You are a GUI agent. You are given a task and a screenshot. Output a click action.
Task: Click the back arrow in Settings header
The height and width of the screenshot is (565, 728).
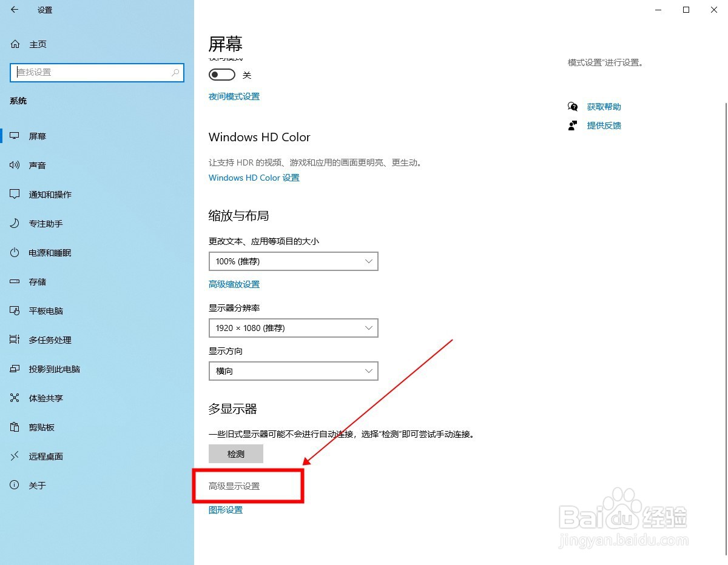point(15,10)
